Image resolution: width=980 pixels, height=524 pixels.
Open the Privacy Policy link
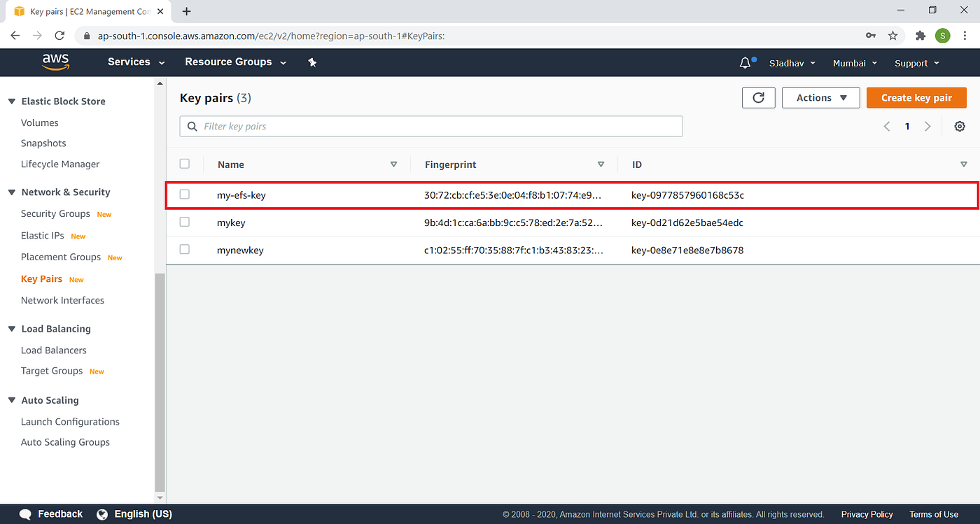point(867,514)
